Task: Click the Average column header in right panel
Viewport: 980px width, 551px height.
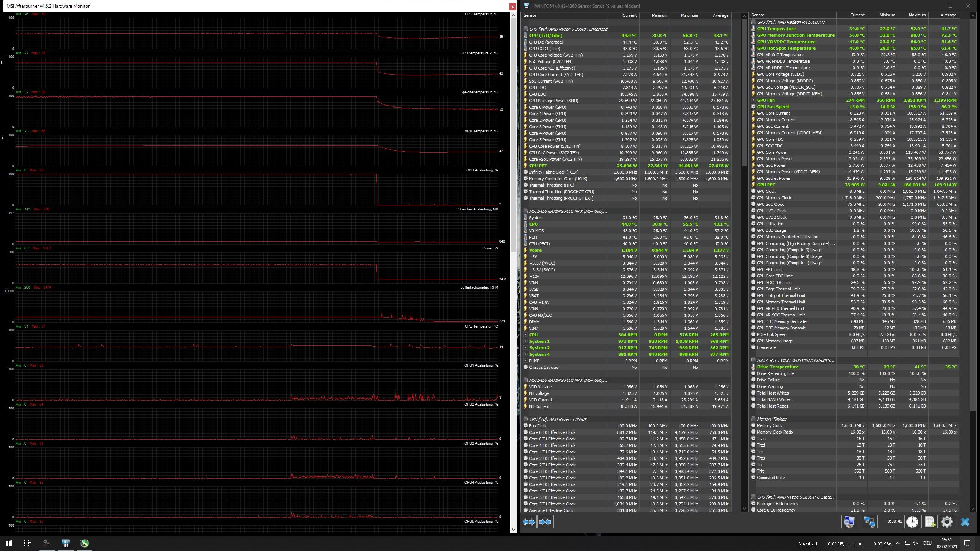Action: pos(948,15)
